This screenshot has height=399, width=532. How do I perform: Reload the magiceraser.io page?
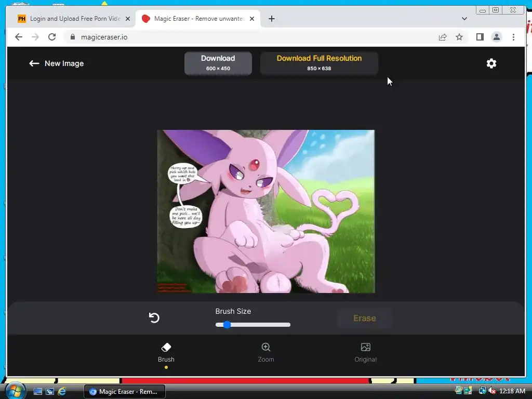[x=52, y=37]
